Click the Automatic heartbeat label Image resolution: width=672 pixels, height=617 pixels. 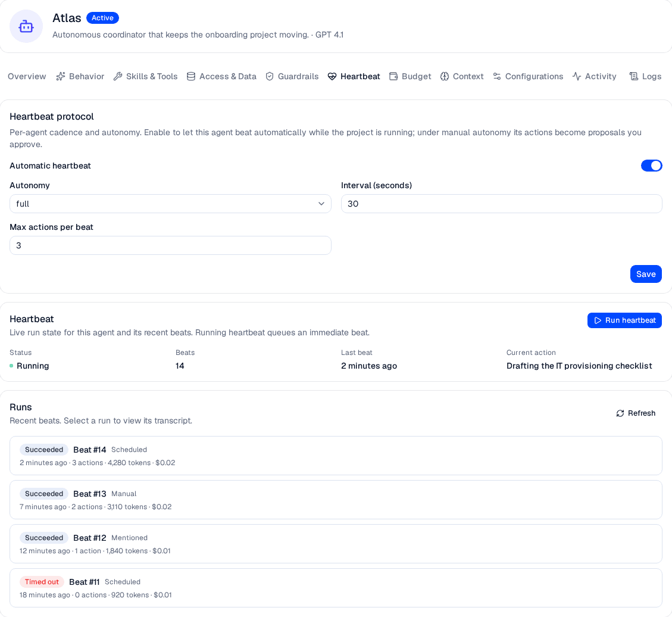[50, 166]
